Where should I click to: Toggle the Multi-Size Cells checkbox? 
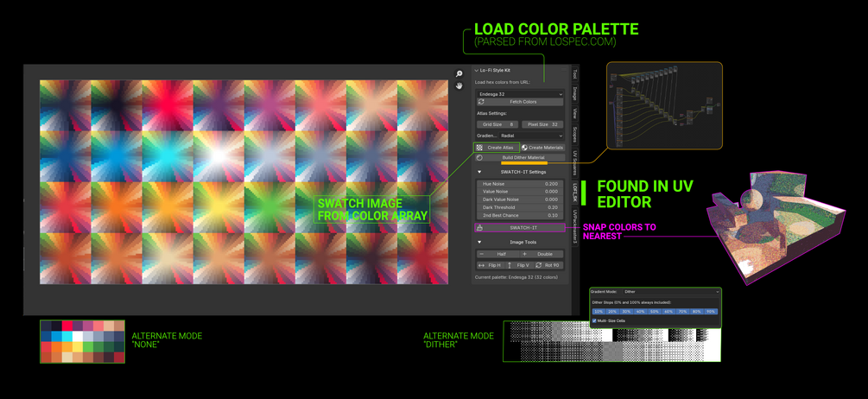pos(594,321)
